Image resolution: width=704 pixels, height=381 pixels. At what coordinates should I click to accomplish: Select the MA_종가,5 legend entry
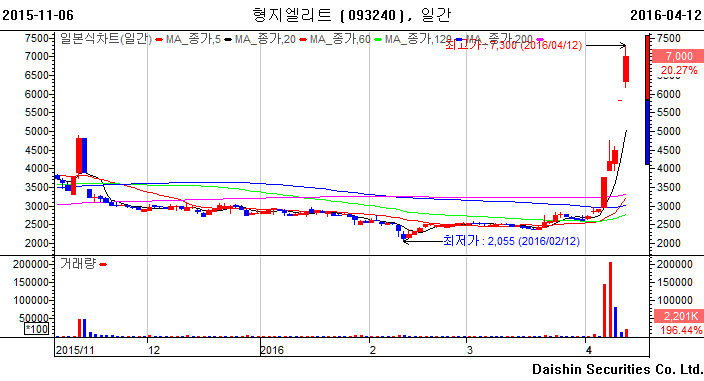[x=193, y=39]
